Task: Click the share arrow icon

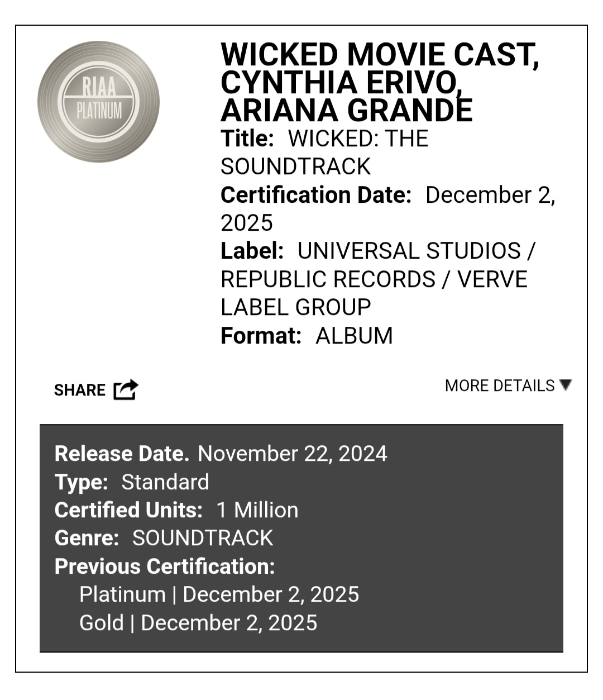Action: [x=126, y=389]
